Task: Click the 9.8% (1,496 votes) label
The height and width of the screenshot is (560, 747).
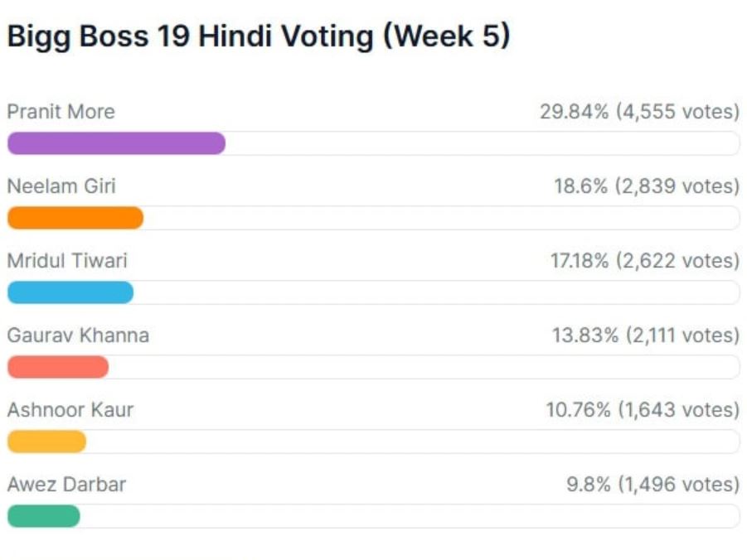Action: 652,485
